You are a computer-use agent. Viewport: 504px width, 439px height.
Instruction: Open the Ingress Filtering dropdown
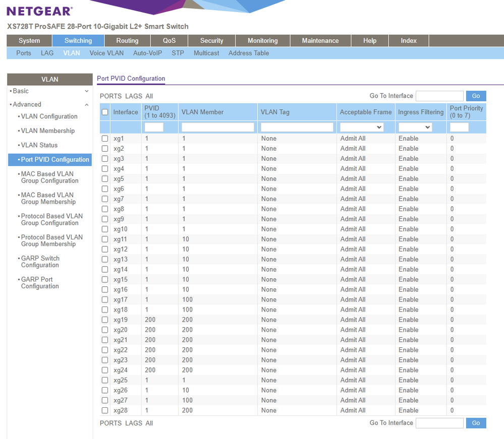tap(415, 128)
